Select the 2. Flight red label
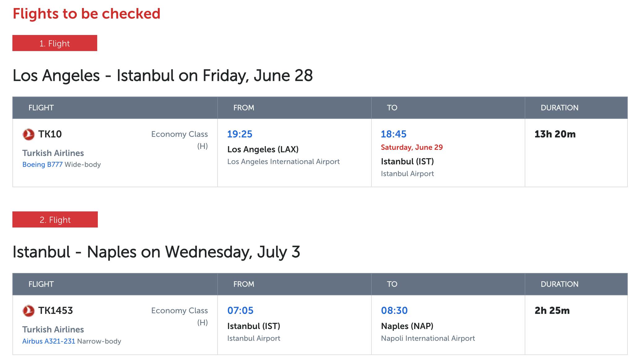642x364 pixels. [55, 219]
